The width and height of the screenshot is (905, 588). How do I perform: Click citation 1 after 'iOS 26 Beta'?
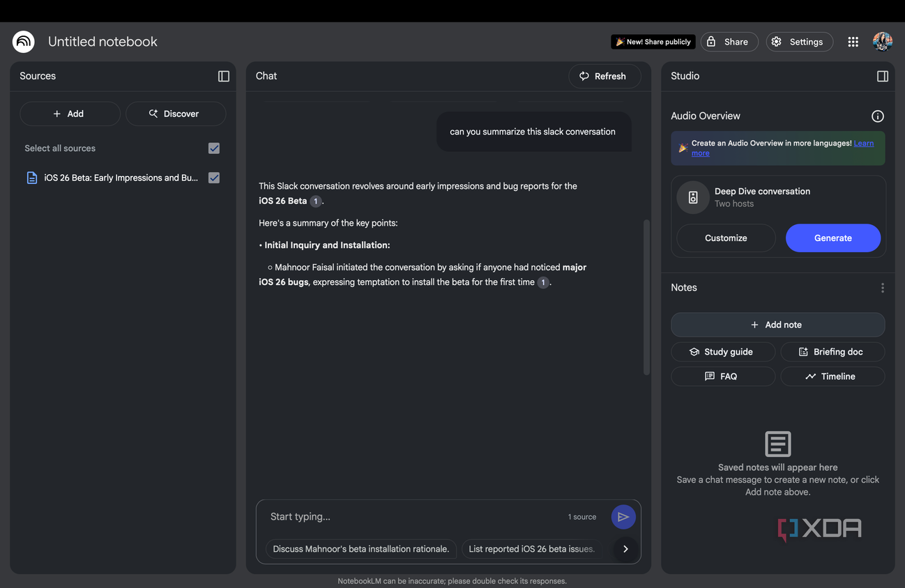316,201
